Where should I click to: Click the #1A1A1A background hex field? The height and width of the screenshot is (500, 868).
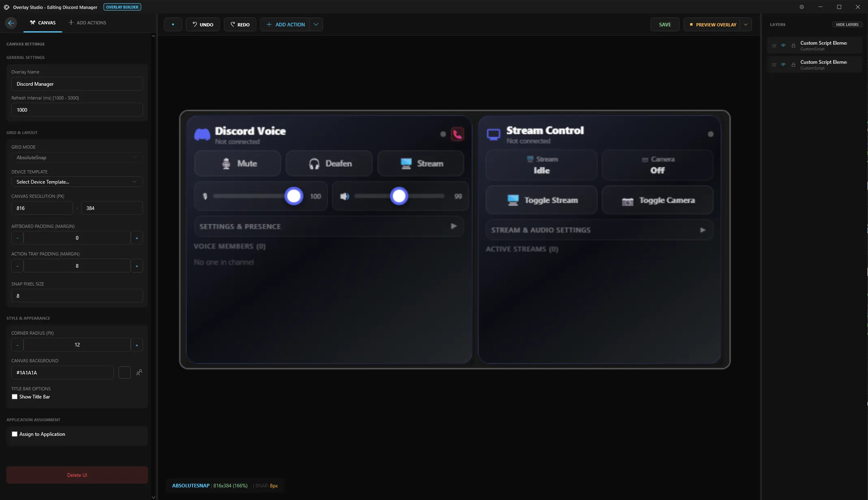click(63, 372)
